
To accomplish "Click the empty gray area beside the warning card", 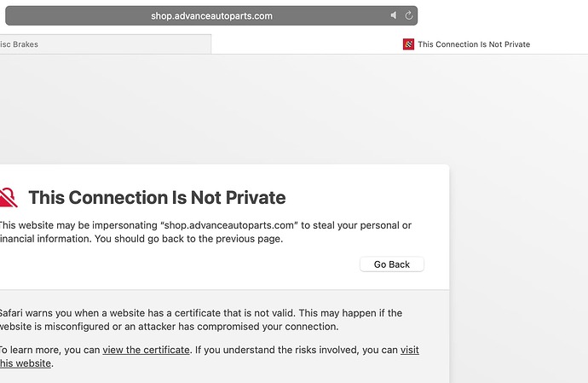I will tap(520, 256).
